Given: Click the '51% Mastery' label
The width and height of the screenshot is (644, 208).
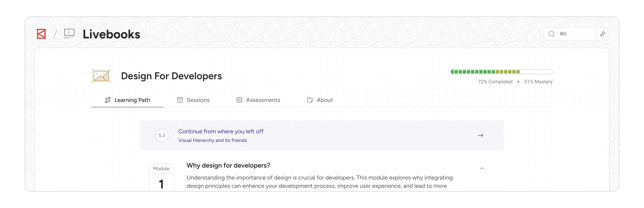Looking at the screenshot, I should point(538,82).
